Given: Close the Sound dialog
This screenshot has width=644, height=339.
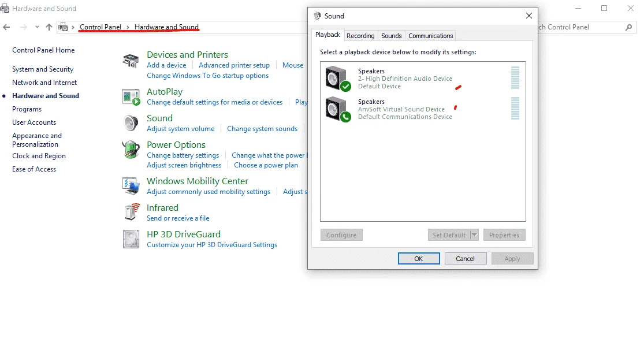Looking at the screenshot, I should click(528, 16).
